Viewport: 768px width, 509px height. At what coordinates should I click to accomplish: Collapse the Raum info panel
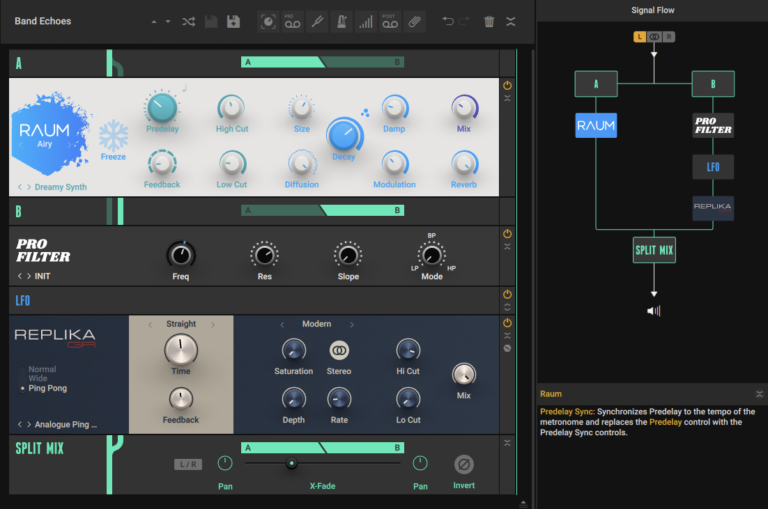(759, 394)
